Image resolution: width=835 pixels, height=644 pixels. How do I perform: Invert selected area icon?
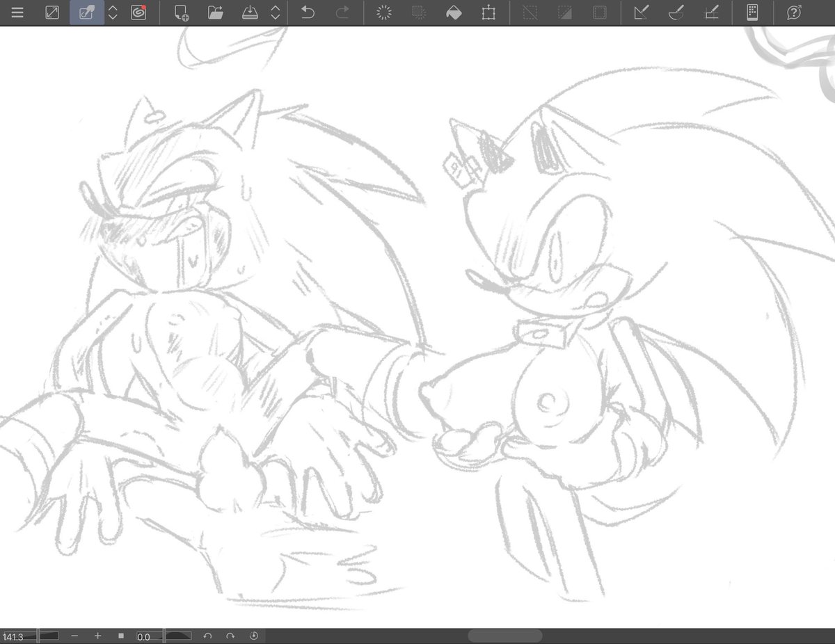(x=565, y=13)
